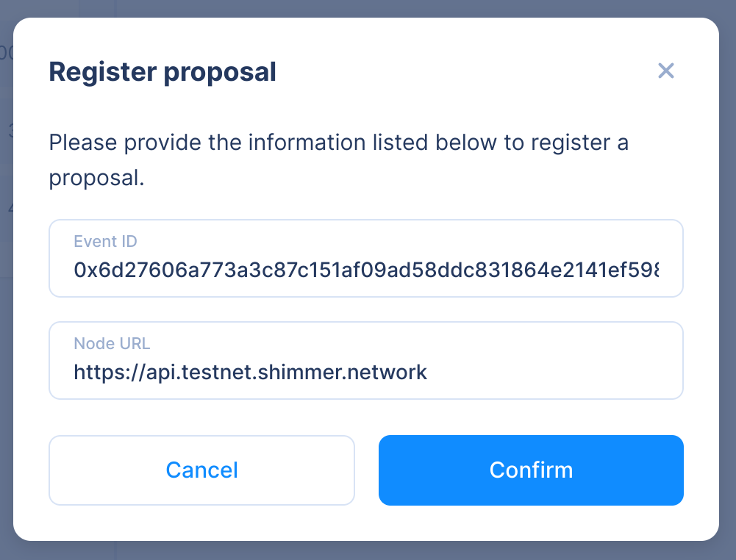Viewport: 736px width, 560px height.
Task: Click the instruction paragraph text
Action: pos(338,143)
